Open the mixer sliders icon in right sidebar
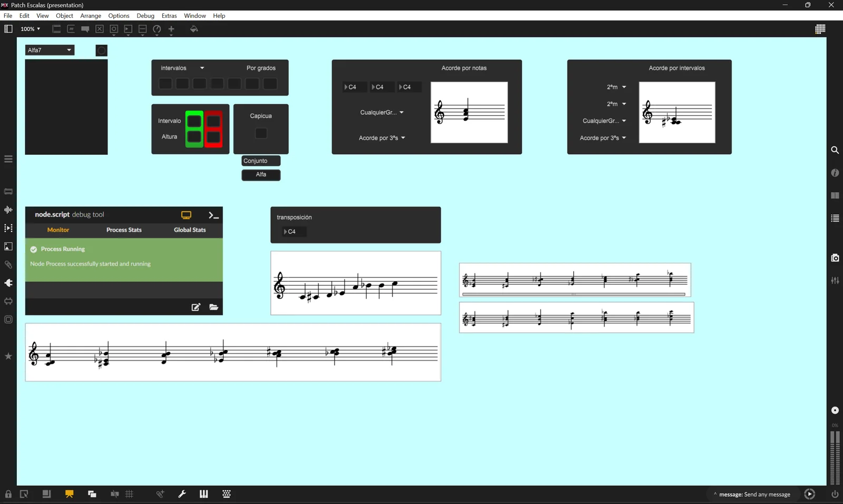This screenshot has height=504, width=843. [x=835, y=281]
